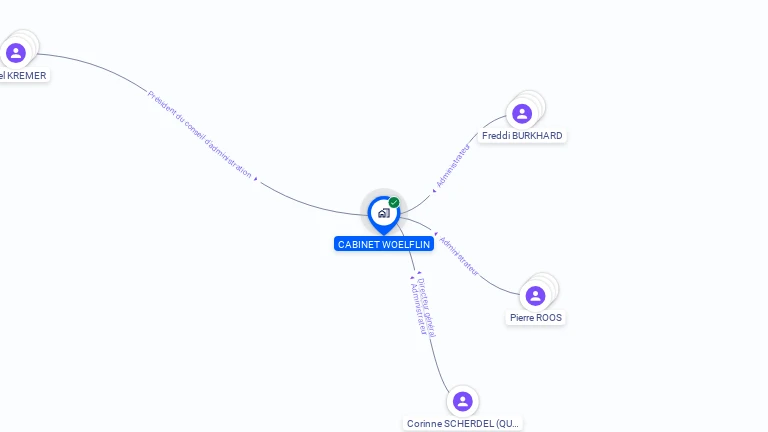Select the KREMER person icon
The height and width of the screenshot is (432, 768).
[16, 53]
